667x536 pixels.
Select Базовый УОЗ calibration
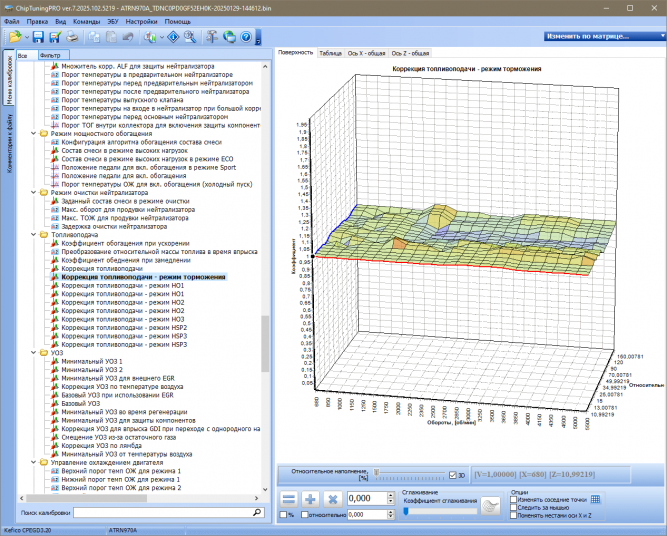point(81,403)
